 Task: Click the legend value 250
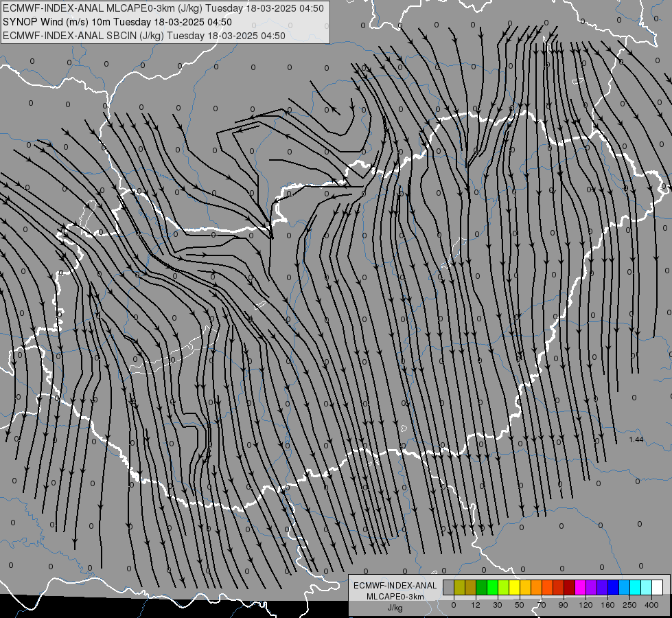click(x=629, y=605)
